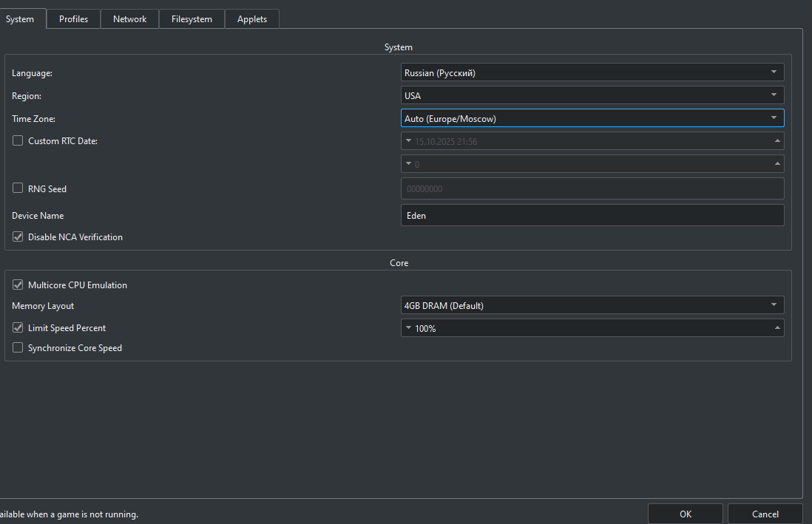The width and height of the screenshot is (812, 524).
Task: Click the Custom RTC date down arrow
Action: [x=409, y=141]
